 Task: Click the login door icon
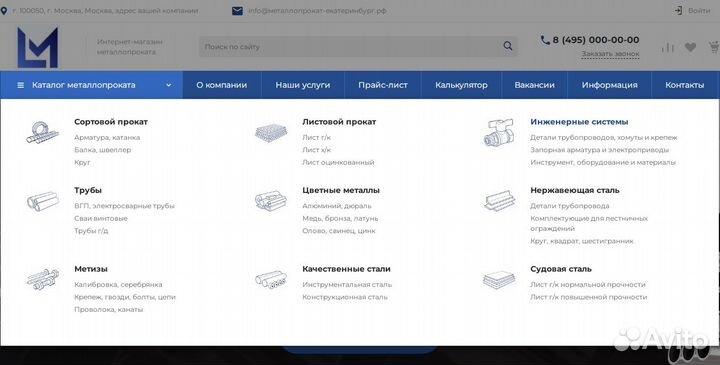point(678,11)
